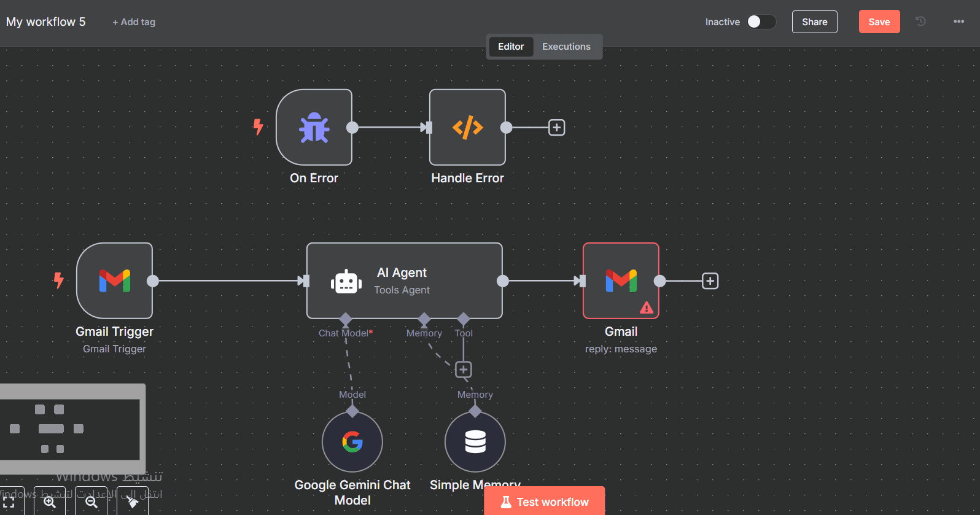Click the zoom in magnifier icon
The height and width of the screenshot is (515, 980).
(x=50, y=501)
